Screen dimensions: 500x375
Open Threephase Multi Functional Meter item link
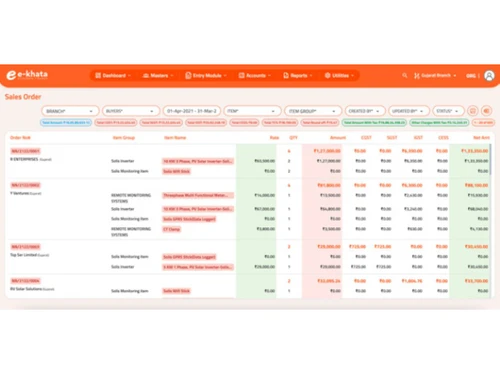(198, 195)
